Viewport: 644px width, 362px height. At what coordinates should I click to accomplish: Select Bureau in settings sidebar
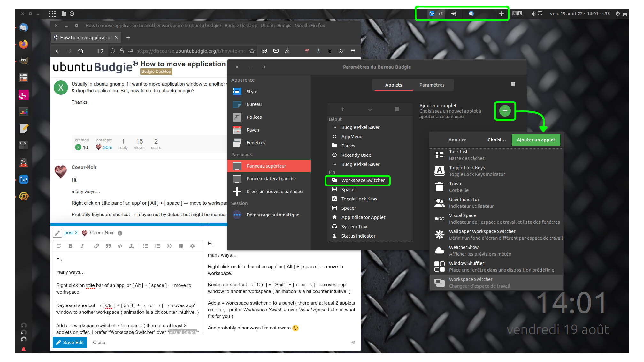269,104
